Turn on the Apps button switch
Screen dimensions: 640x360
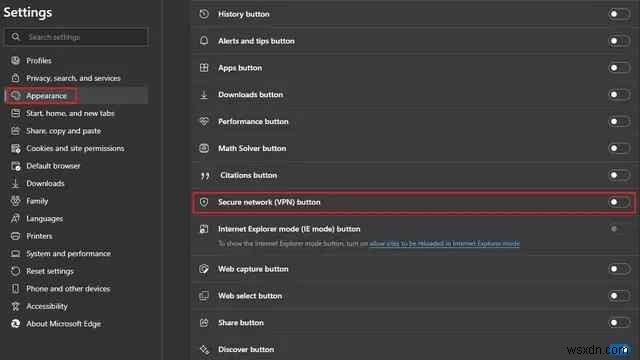click(x=619, y=68)
